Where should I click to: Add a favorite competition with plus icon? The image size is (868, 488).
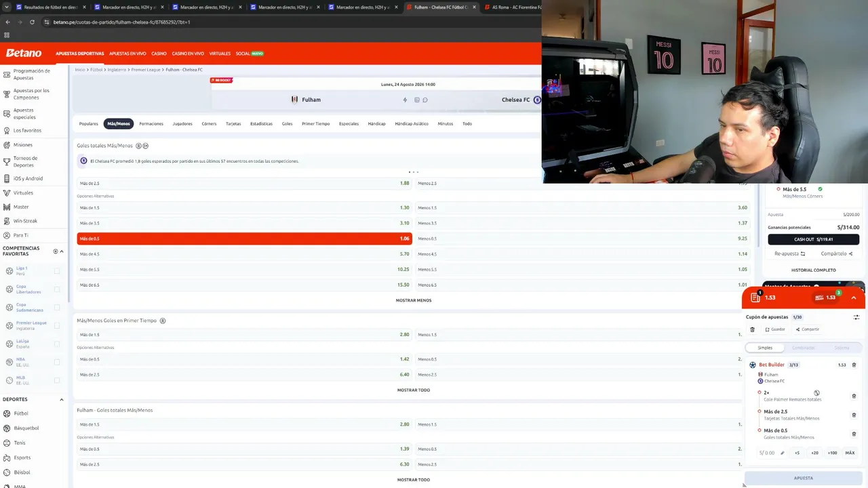56,251
